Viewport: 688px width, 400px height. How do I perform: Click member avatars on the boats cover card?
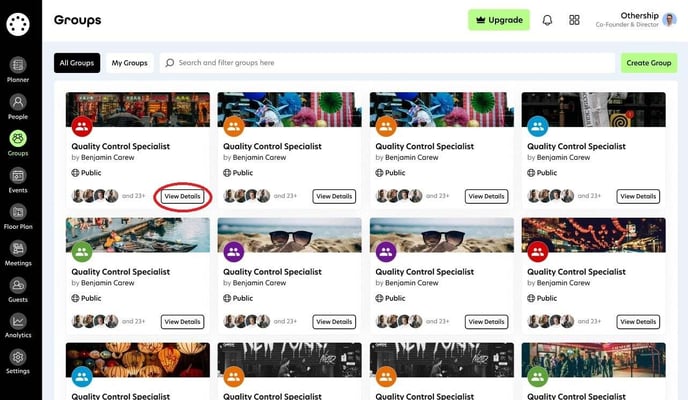click(95, 321)
